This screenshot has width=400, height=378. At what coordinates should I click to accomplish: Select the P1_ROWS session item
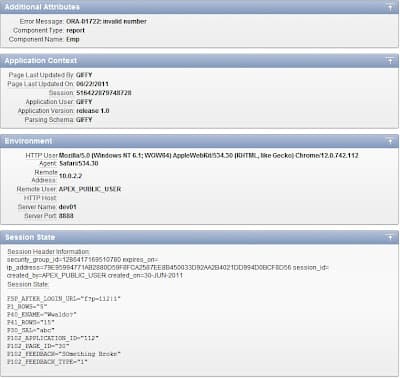coord(27,307)
